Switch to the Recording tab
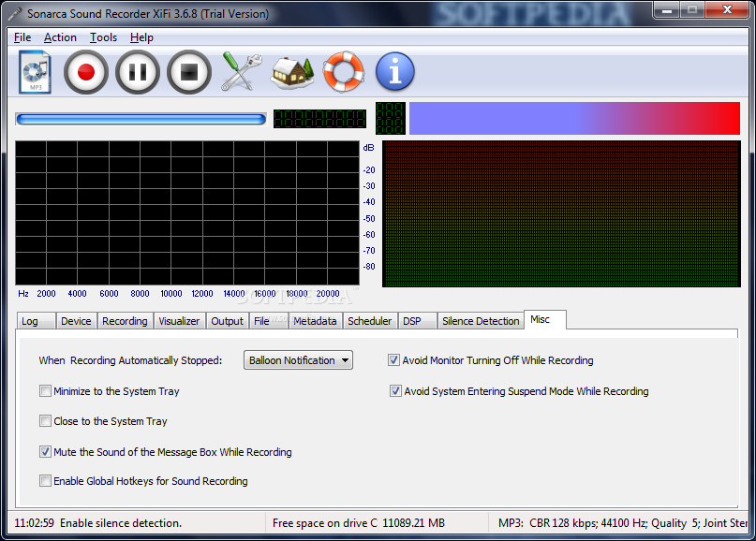756x541 pixels. [125, 321]
